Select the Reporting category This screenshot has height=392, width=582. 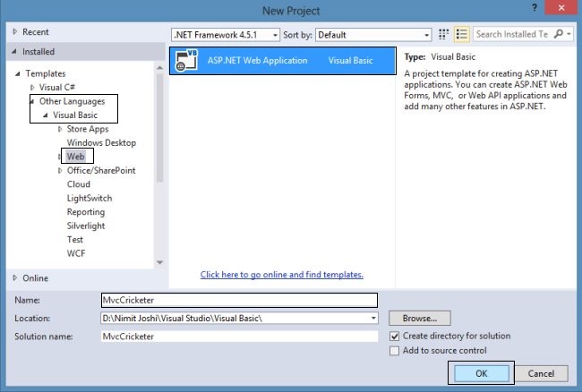86,212
